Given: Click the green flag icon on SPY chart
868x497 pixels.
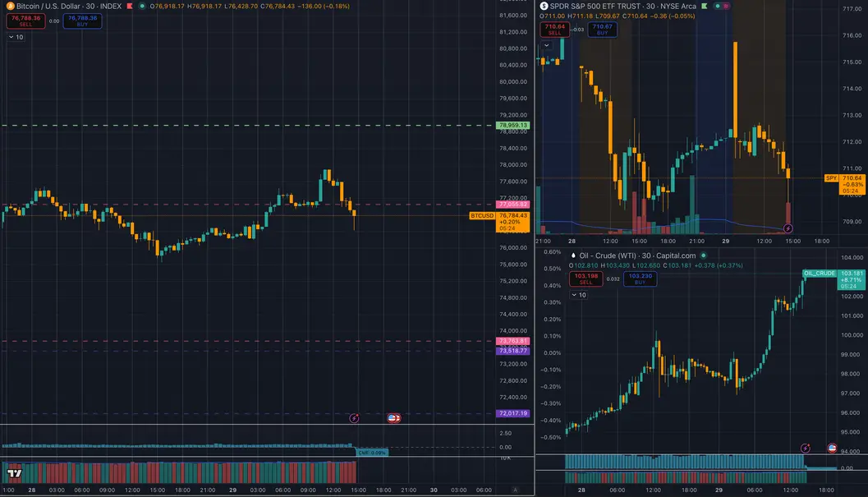Looking at the screenshot, I should pyautogui.click(x=704, y=6).
